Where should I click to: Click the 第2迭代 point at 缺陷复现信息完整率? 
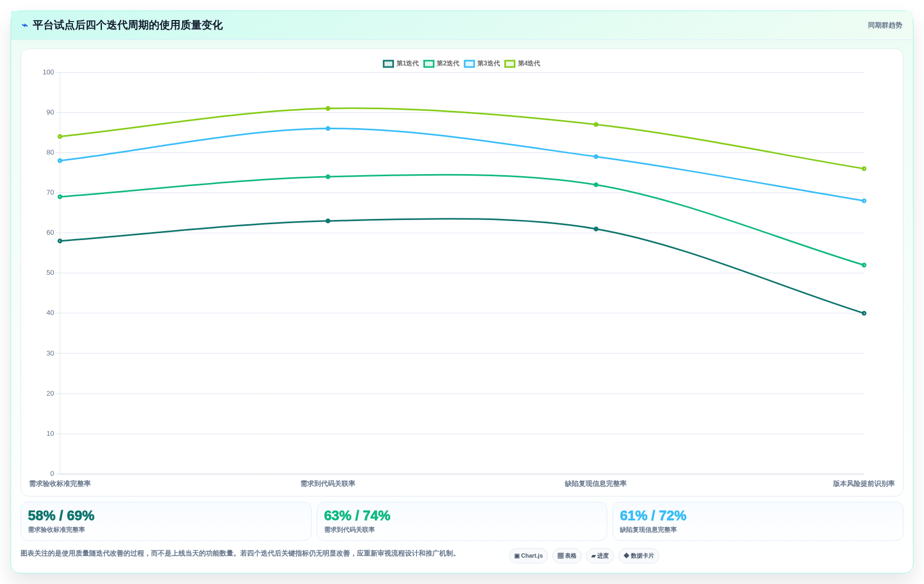pyautogui.click(x=596, y=185)
